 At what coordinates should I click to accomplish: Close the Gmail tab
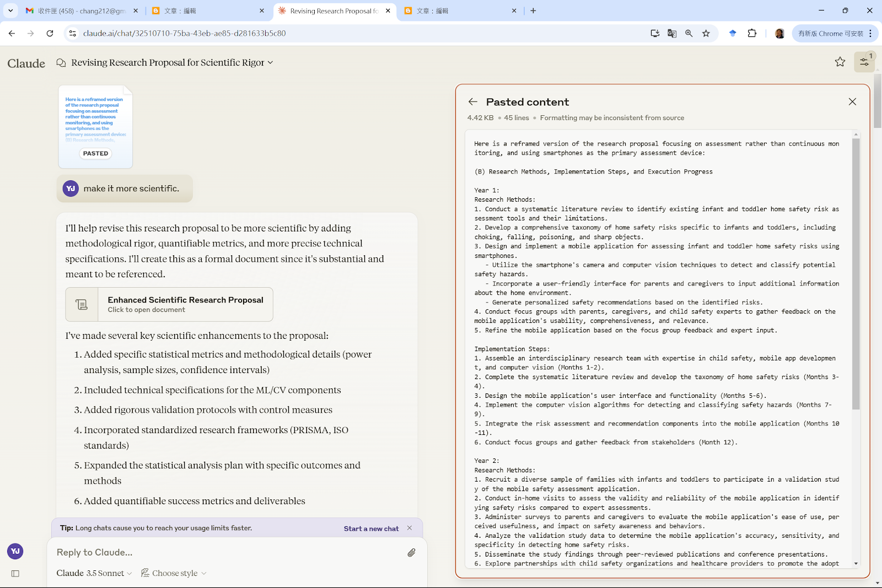(x=136, y=10)
